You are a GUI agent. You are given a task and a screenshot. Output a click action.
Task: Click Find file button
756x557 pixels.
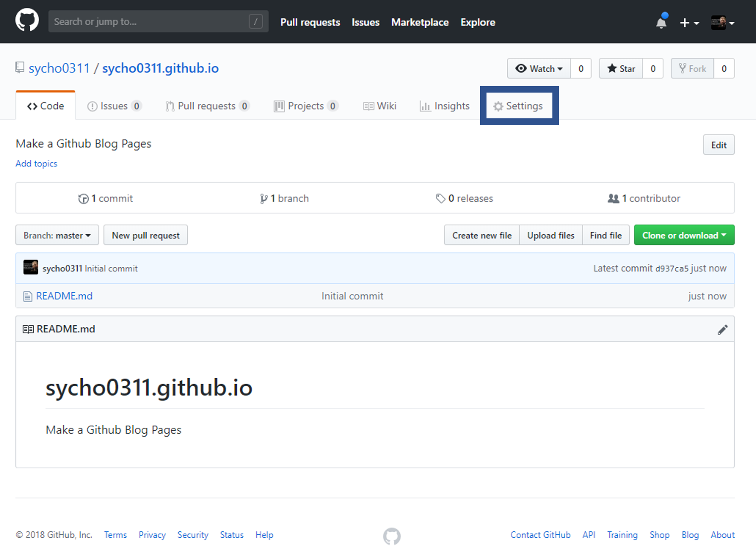[x=606, y=235]
